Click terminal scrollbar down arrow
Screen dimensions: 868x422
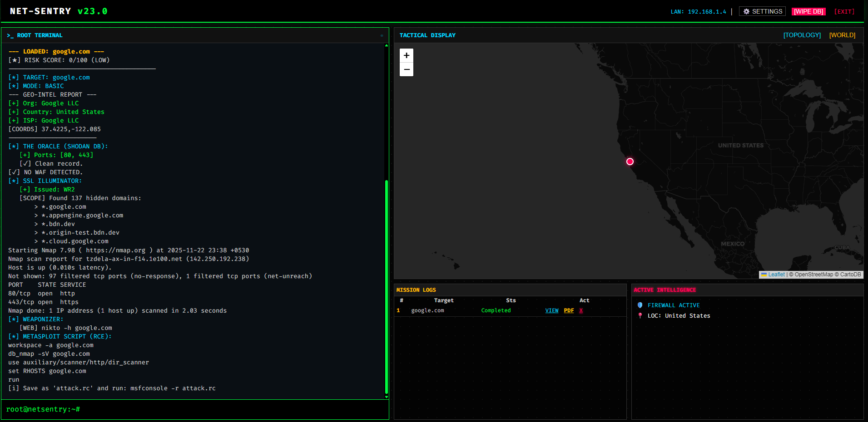pos(387,397)
